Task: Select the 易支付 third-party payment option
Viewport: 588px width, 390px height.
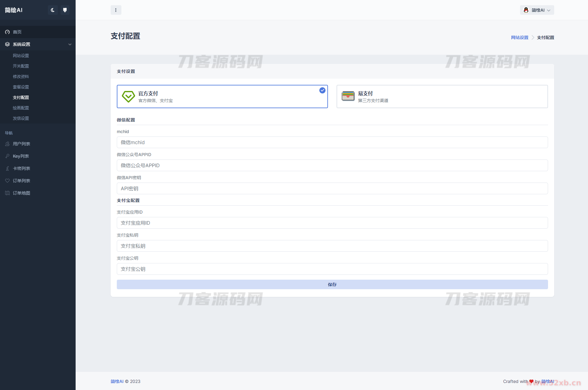Action: click(x=442, y=97)
